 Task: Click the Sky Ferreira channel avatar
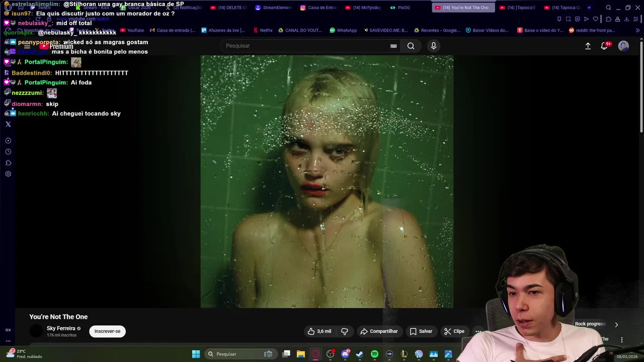(x=36, y=331)
